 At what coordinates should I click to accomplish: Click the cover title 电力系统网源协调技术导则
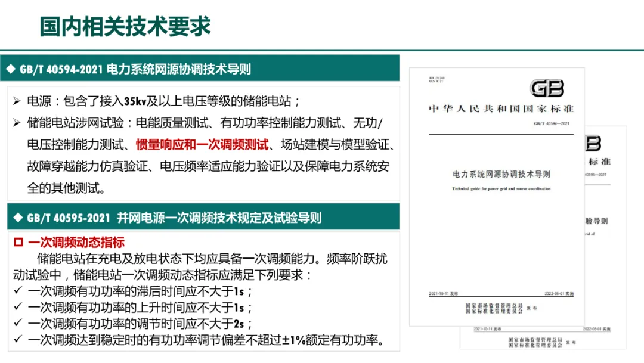[501, 174]
